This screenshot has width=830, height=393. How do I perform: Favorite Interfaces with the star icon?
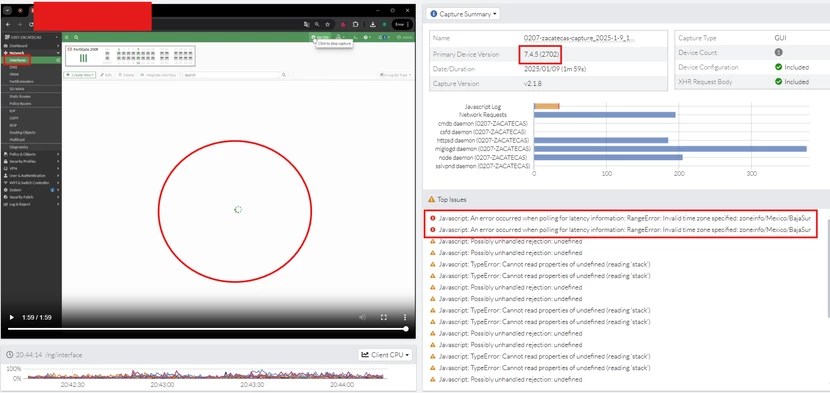[x=58, y=60]
